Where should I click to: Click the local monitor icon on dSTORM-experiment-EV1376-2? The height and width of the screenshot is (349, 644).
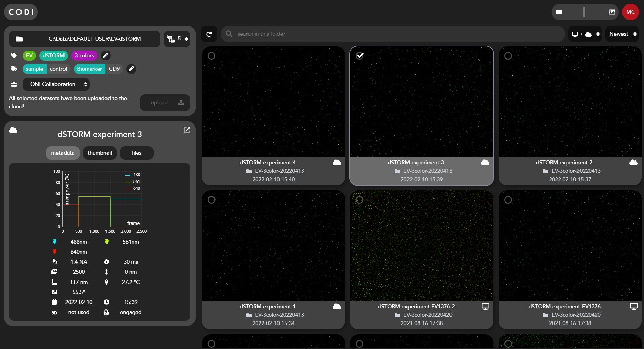[x=485, y=306]
